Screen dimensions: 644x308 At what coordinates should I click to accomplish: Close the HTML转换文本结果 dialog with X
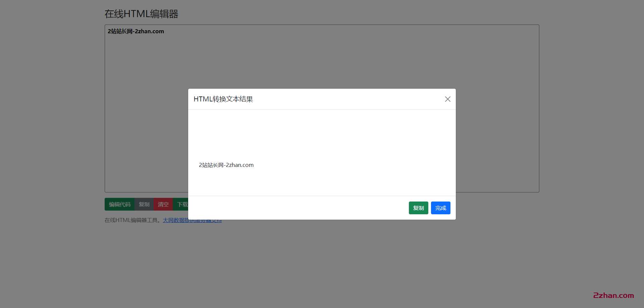pyautogui.click(x=447, y=99)
